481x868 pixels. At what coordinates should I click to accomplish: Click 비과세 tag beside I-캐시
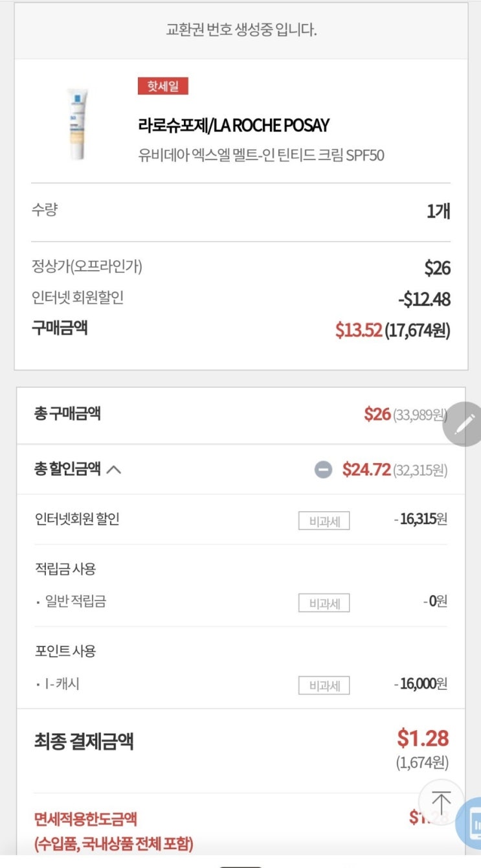[324, 685]
